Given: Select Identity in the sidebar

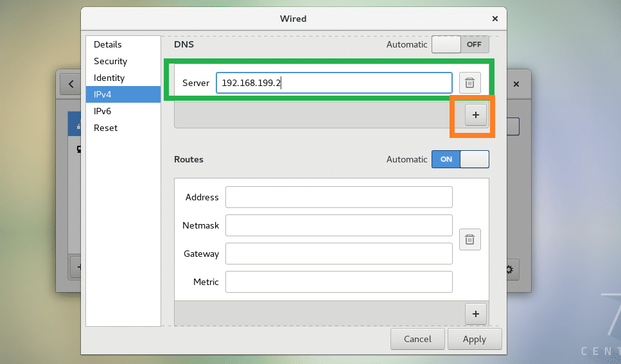Looking at the screenshot, I should tap(109, 78).
